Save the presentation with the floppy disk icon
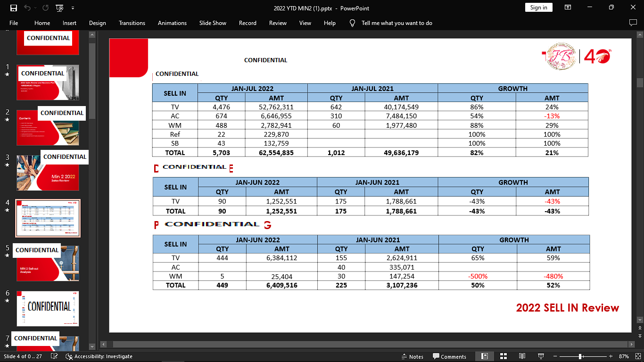Image resolution: width=644 pixels, height=362 pixels. tap(14, 8)
